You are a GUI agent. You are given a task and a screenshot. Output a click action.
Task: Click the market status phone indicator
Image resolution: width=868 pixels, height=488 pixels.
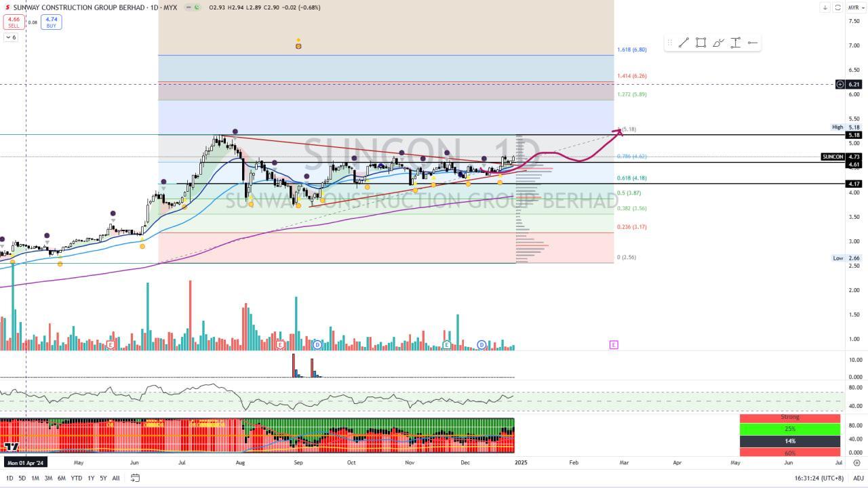click(197, 7)
